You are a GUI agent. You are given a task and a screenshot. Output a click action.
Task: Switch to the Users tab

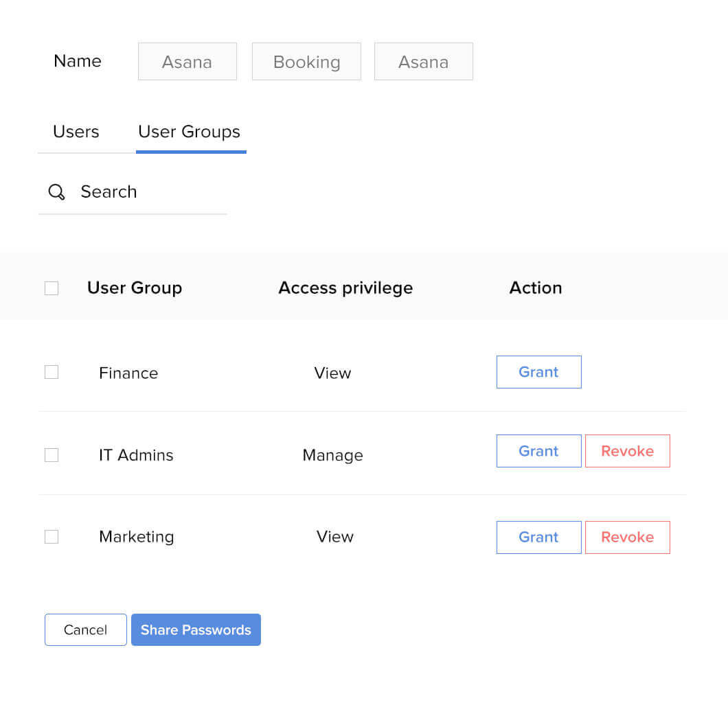coord(76,132)
